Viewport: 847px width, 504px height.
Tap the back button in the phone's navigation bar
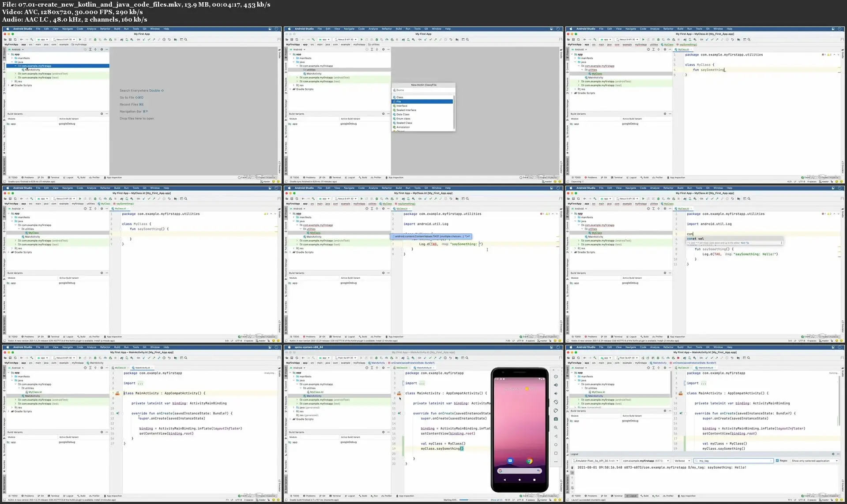tap(504, 479)
